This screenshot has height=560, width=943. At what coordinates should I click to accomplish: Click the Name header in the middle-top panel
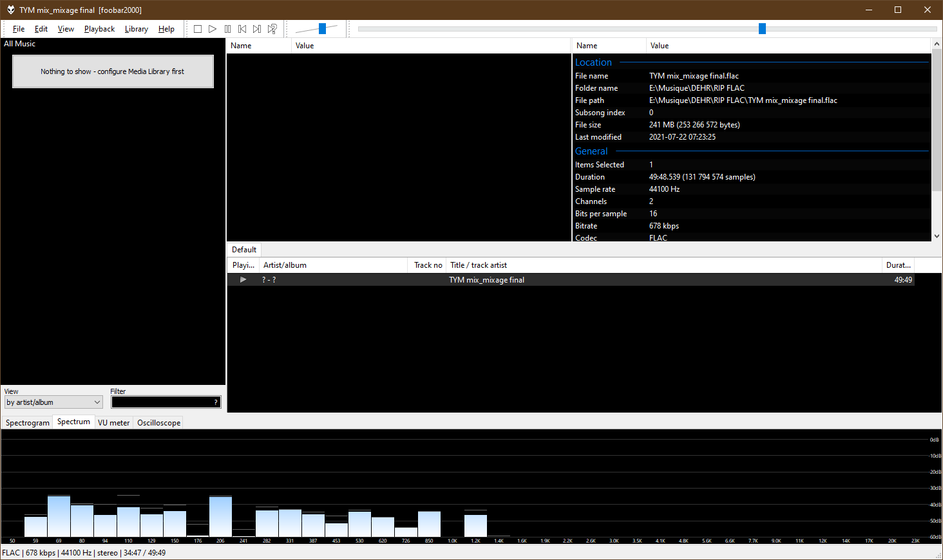pos(259,46)
